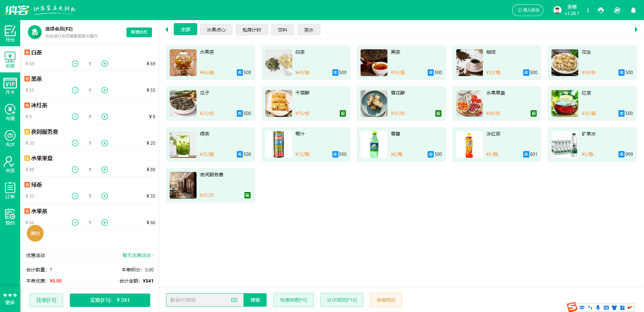Click the 套餐商品 button
The image size is (644, 312).
(386, 300)
